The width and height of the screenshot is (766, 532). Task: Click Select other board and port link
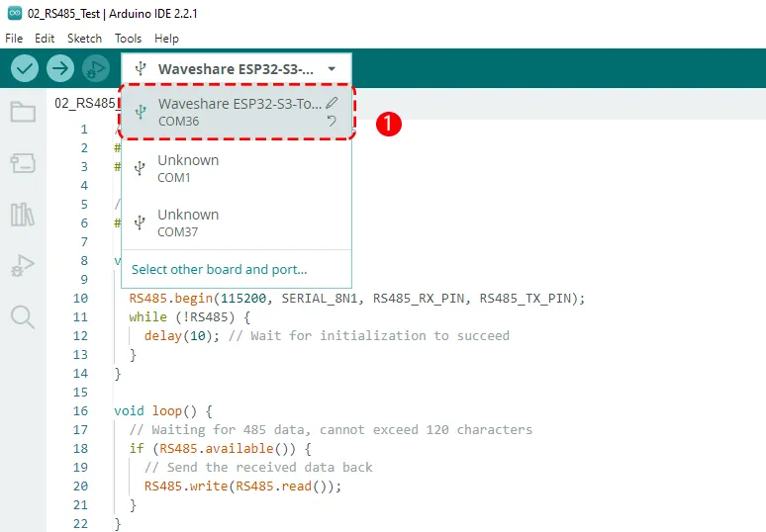[x=219, y=269]
